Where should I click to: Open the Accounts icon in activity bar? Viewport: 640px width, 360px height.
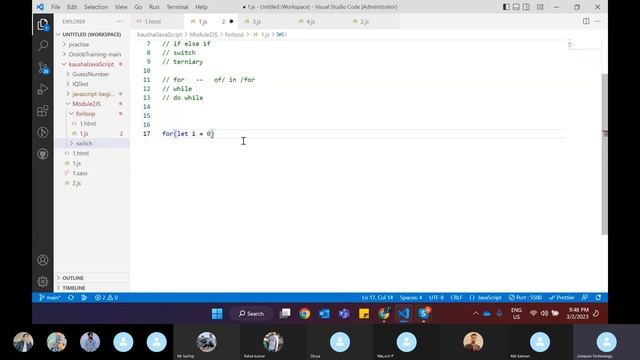click(43, 260)
